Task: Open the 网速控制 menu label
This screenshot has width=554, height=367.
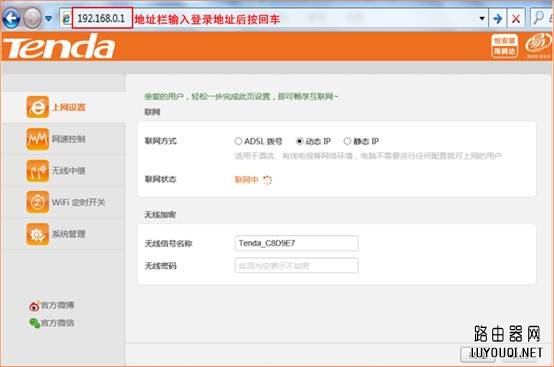Action: (69, 139)
